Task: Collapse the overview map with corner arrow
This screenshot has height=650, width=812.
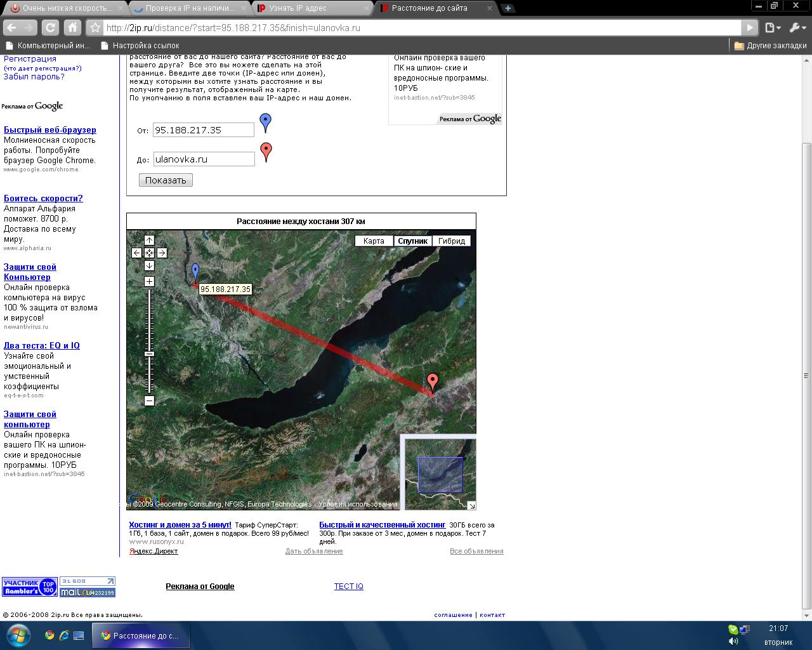Action: point(471,505)
